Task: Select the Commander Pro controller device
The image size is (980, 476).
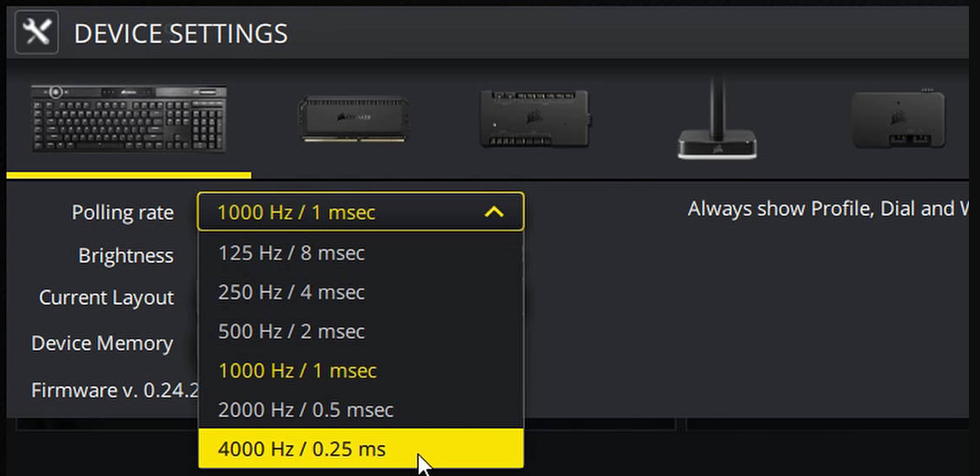Action: pos(534,117)
